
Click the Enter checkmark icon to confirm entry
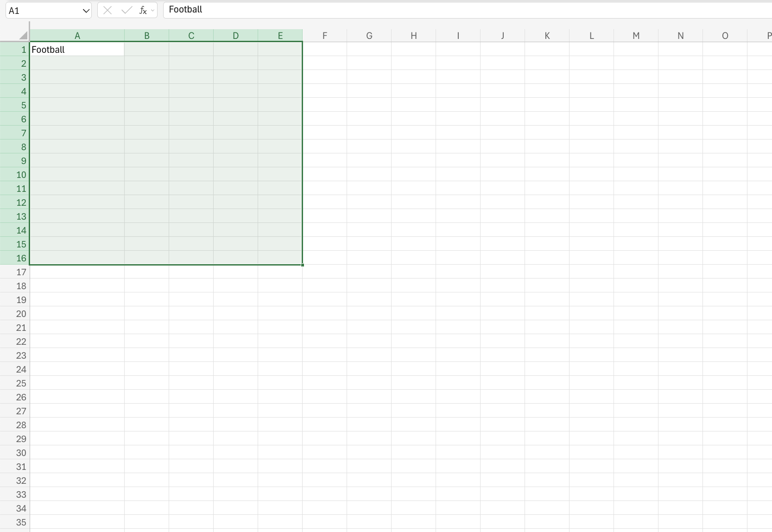tap(126, 10)
